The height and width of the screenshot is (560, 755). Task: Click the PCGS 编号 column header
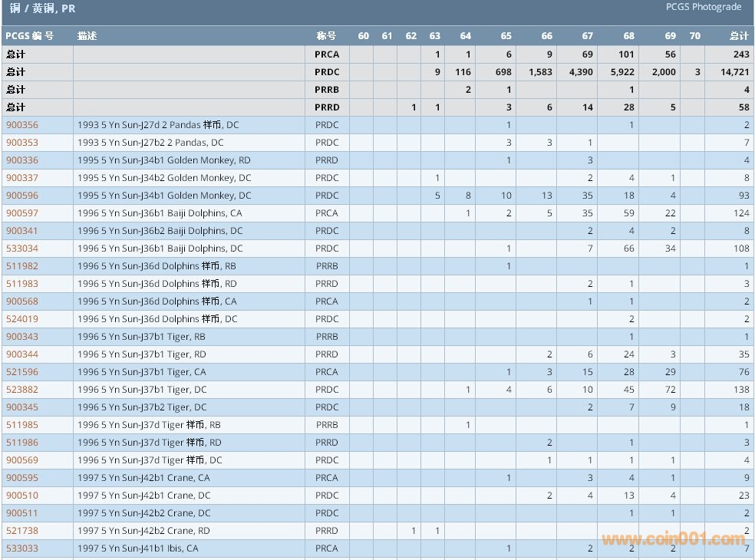tap(30, 36)
